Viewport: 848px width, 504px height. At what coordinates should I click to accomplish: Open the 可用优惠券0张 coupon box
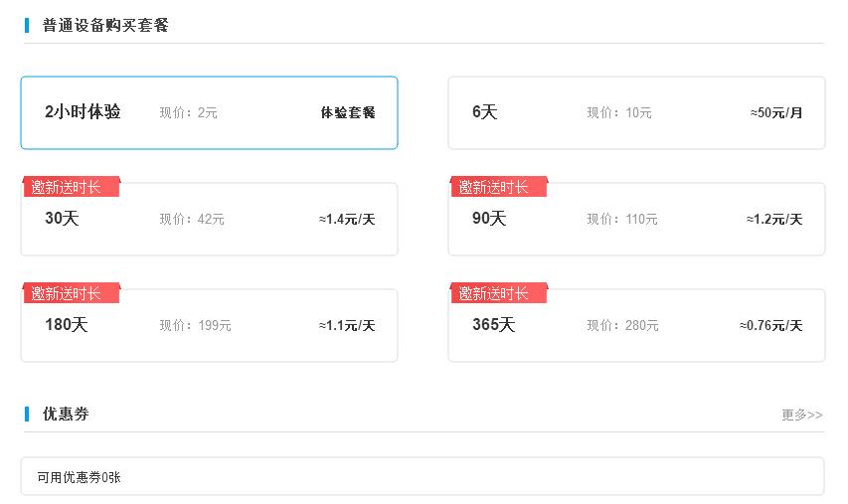click(x=423, y=476)
